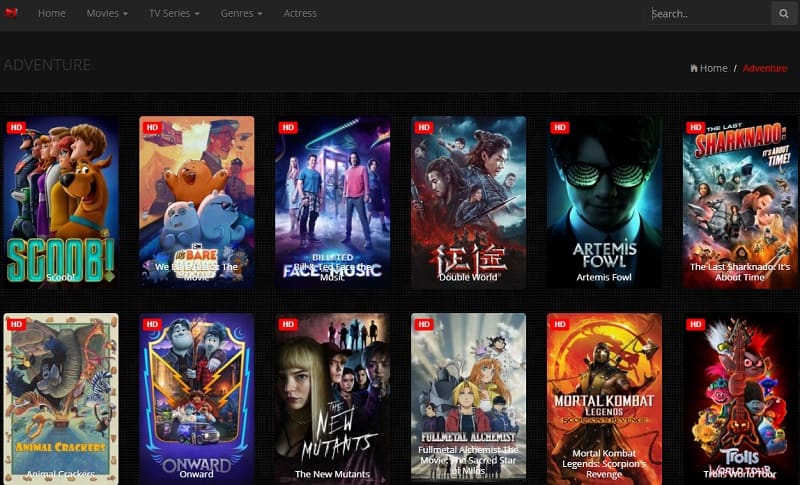
Task: Click HD badge on Double World poster
Action: (423, 127)
